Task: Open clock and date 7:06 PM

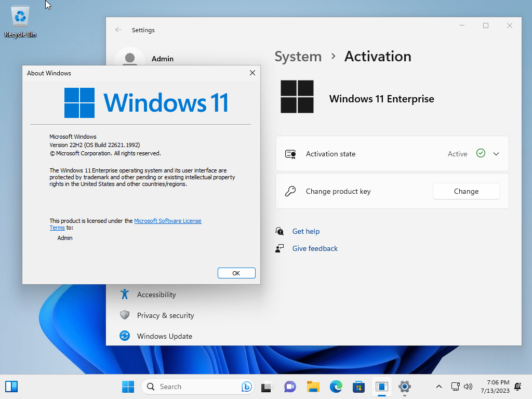Action: point(495,387)
